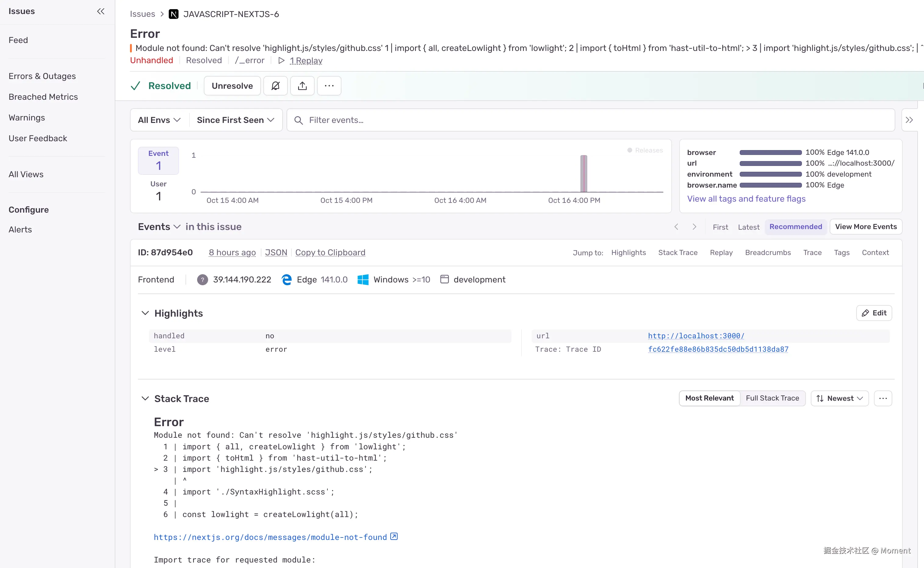The image size is (924, 568).
Task: Jump to Breadcrumbs section
Action: (768, 253)
